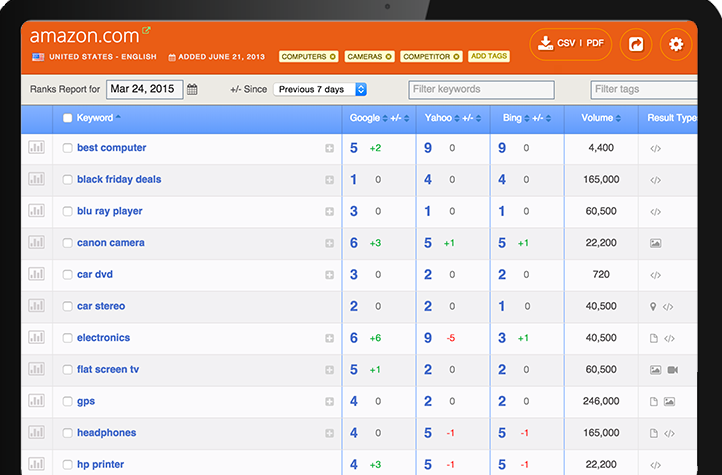This screenshot has width=722, height=475.
Task: Toggle the select-all checkbox in Keyword header
Action: [x=68, y=118]
